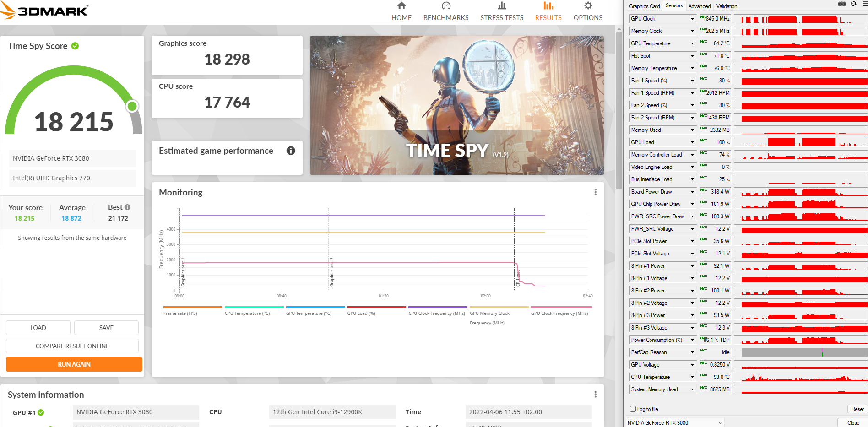
Task: Click the green check next to GPU #1
Action: (41, 412)
